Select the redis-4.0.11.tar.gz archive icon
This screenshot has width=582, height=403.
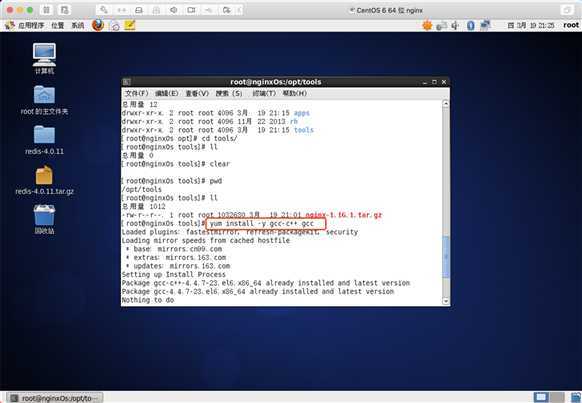click(x=44, y=180)
